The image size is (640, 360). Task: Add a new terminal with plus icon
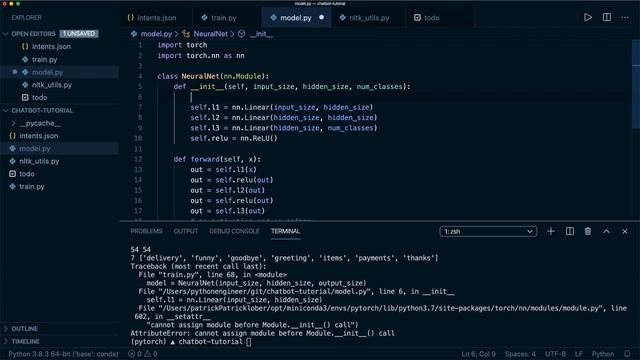[x=551, y=231]
